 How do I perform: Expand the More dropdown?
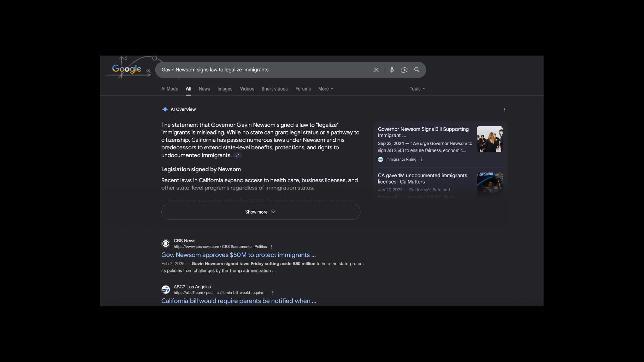pyautogui.click(x=326, y=89)
